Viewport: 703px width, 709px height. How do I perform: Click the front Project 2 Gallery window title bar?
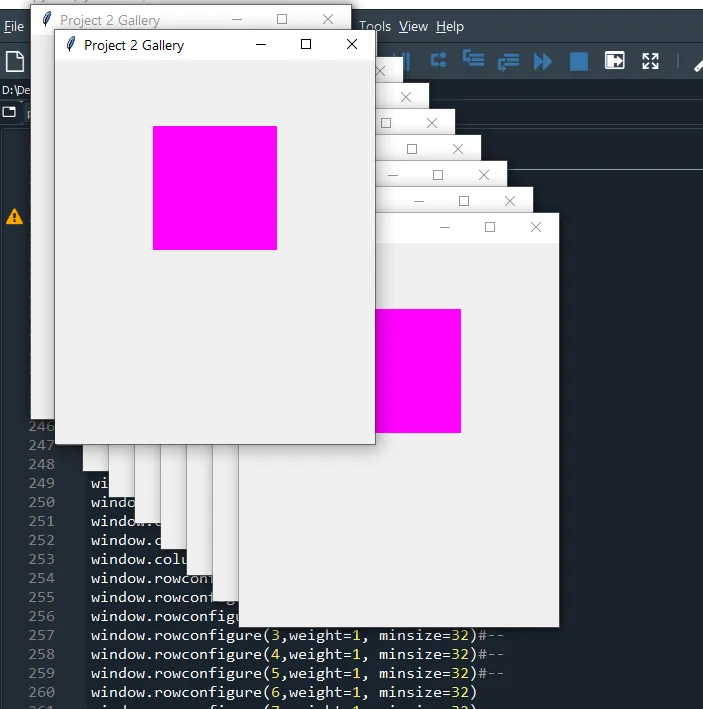[x=215, y=45]
